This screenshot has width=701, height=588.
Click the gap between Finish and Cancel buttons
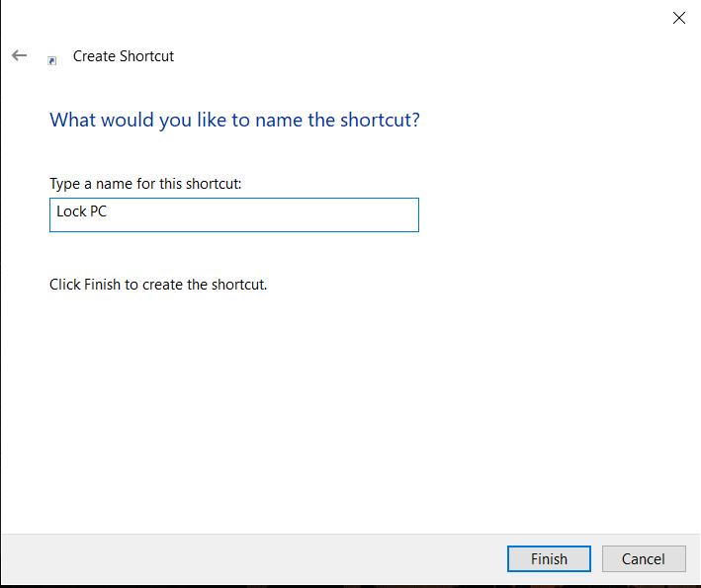596,559
